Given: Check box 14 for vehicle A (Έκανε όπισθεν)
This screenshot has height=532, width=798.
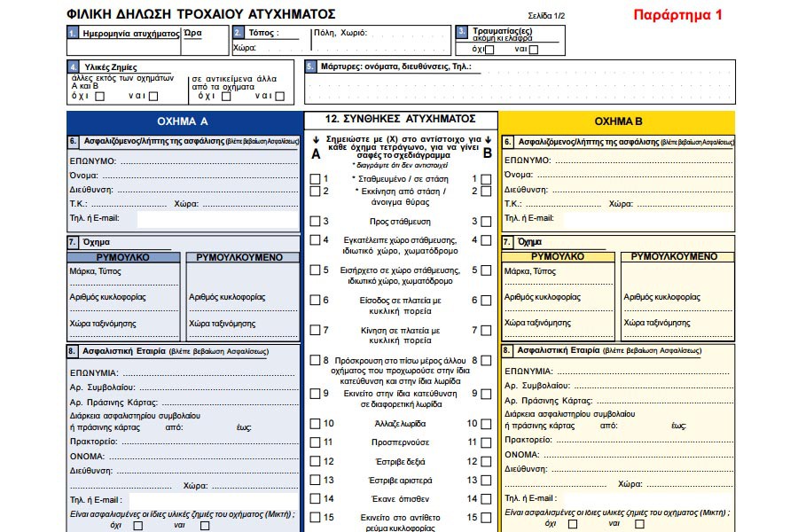Looking at the screenshot, I should point(315,499).
